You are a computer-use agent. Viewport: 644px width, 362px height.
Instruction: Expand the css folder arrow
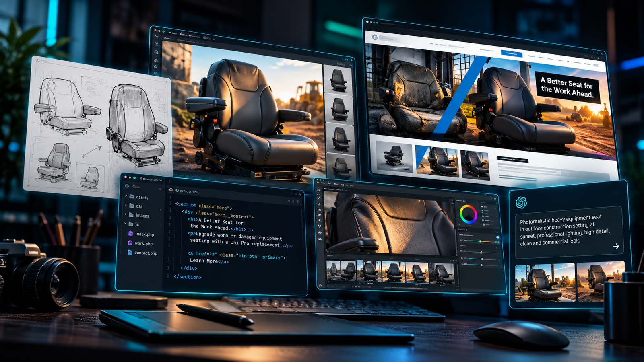[x=126, y=205]
